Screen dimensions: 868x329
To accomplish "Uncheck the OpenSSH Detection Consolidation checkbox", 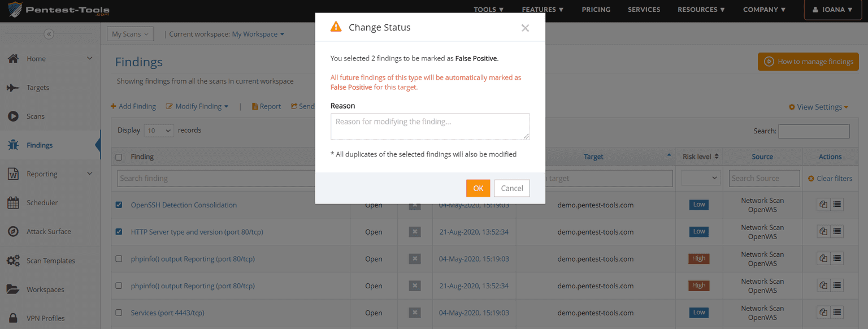I will click(119, 205).
